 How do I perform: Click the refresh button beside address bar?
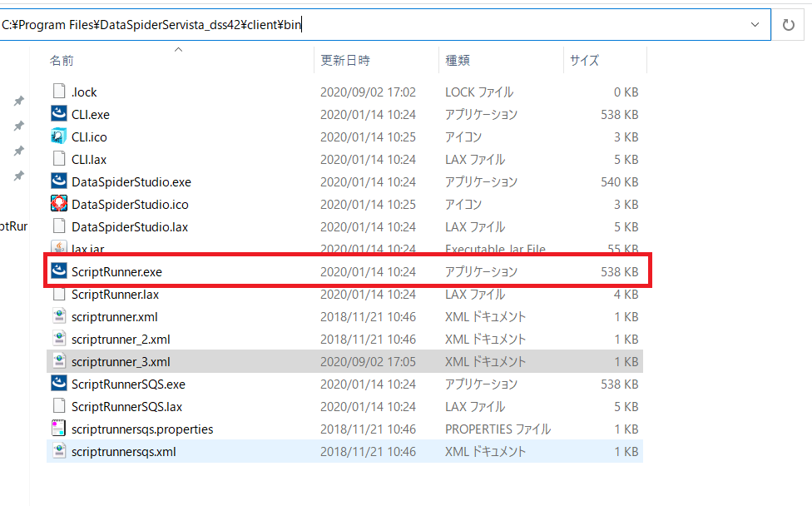tap(788, 25)
